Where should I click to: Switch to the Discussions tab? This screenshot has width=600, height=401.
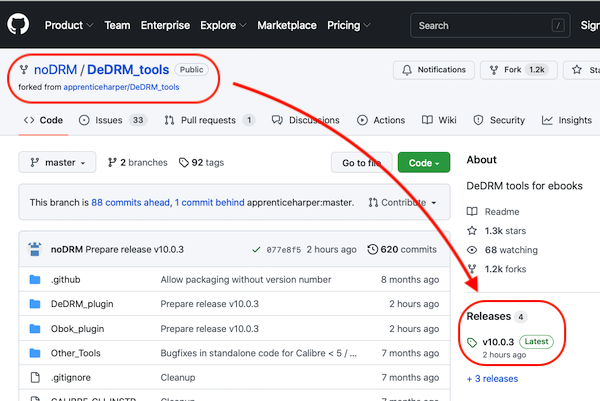(305, 120)
